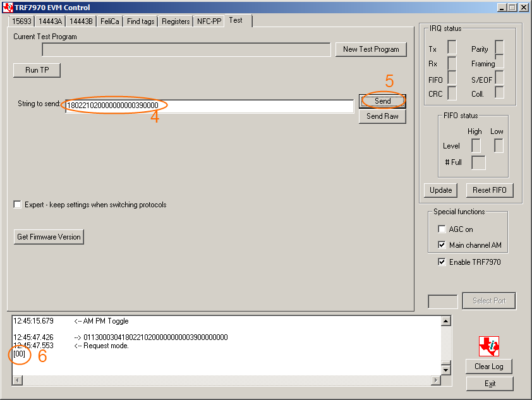Maximize the TRF7970 EVM Control window
The width and height of the screenshot is (532, 400).
pyautogui.click(x=512, y=8)
